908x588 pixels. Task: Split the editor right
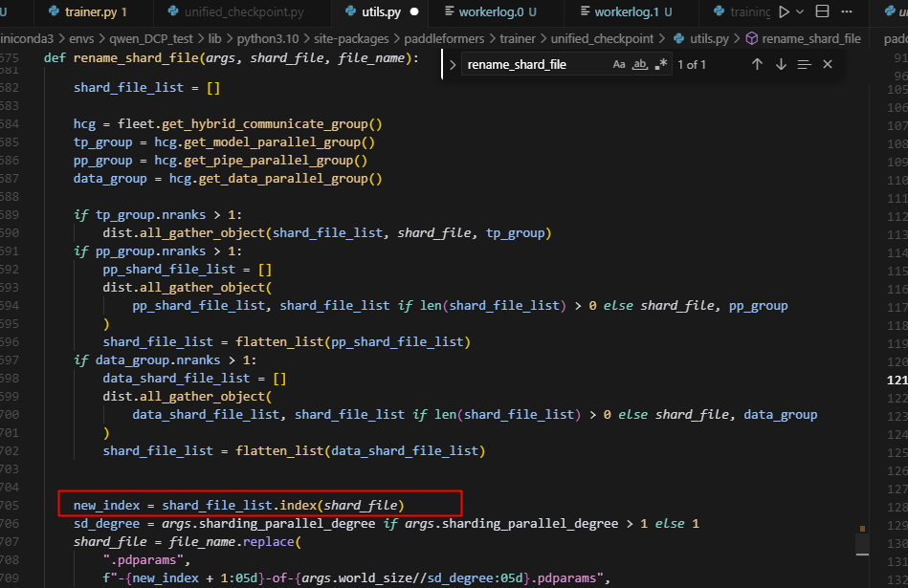pyautogui.click(x=822, y=12)
